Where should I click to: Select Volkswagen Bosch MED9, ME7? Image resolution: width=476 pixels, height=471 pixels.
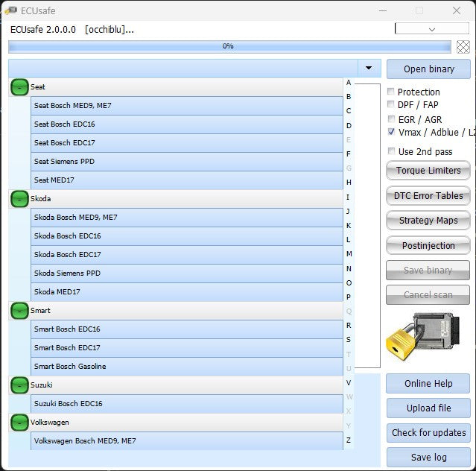[187, 441]
